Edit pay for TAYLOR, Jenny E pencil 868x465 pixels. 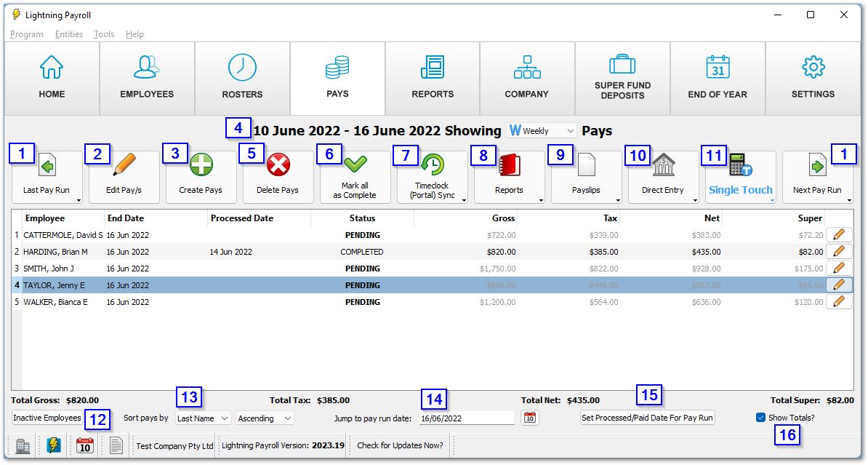pyautogui.click(x=839, y=285)
